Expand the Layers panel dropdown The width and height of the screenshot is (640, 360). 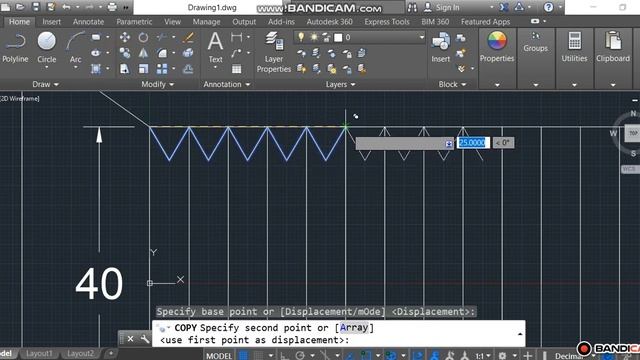point(340,84)
